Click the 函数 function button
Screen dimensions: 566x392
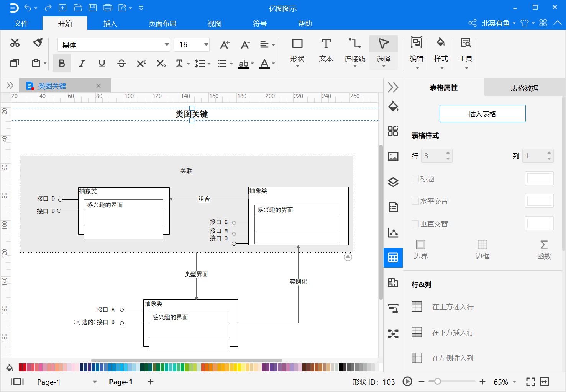tap(544, 250)
